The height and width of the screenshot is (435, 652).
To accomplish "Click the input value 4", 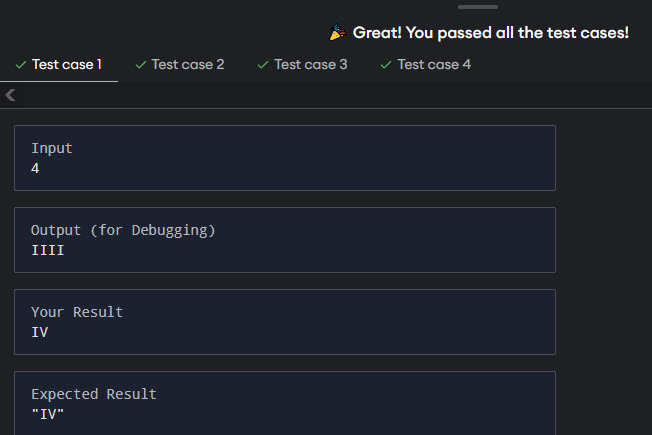I will tap(35, 168).
